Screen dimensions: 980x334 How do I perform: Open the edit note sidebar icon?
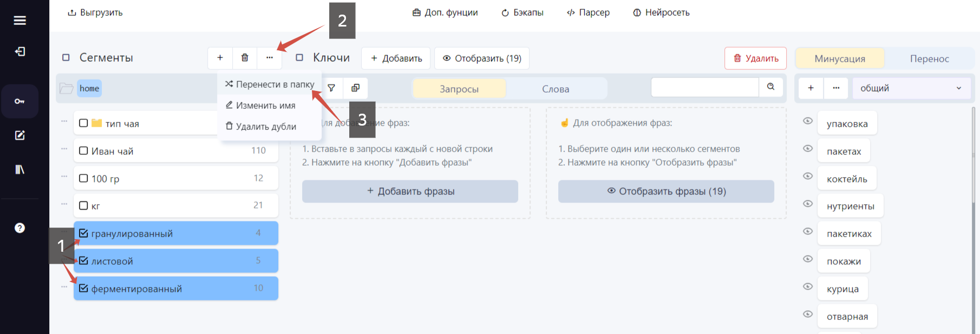pyautogui.click(x=19, y=135)
